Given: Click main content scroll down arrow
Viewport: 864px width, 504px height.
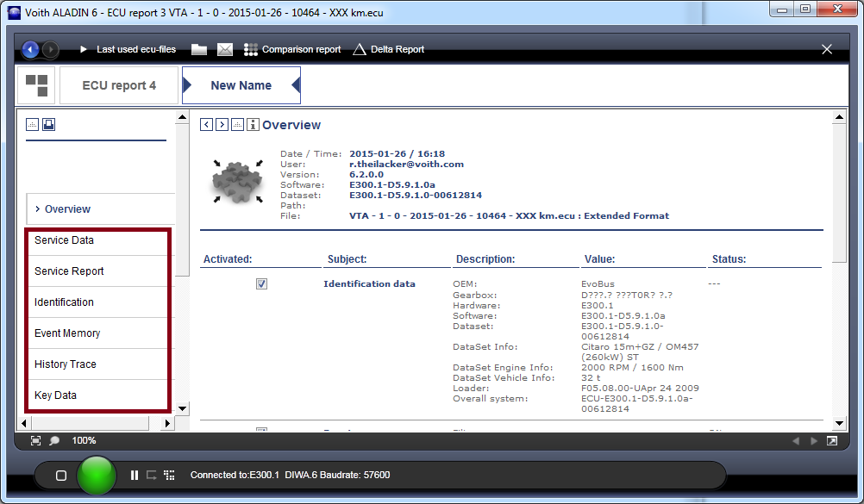Looking at the screenshot, I should [839, 423].
